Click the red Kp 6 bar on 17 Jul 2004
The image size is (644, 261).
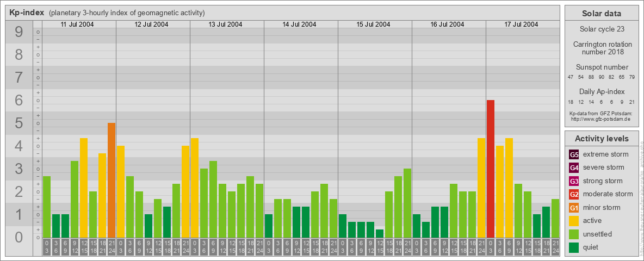tap(491, 169)
